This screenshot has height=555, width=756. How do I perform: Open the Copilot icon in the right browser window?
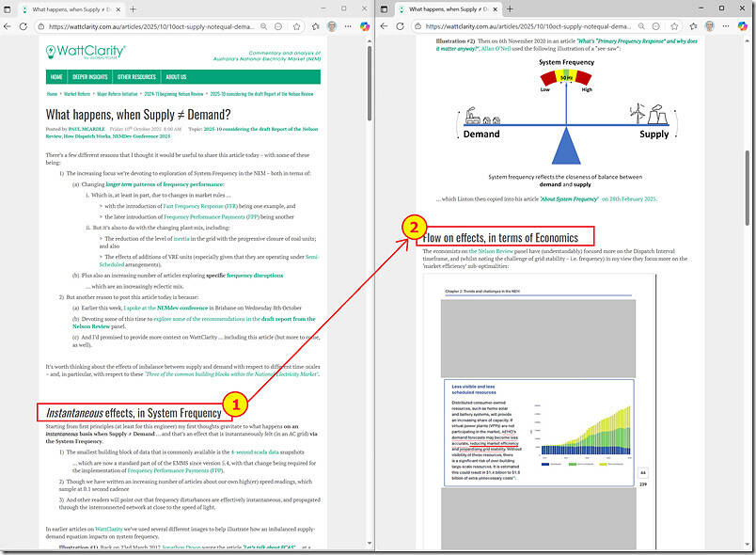(743, 27)
